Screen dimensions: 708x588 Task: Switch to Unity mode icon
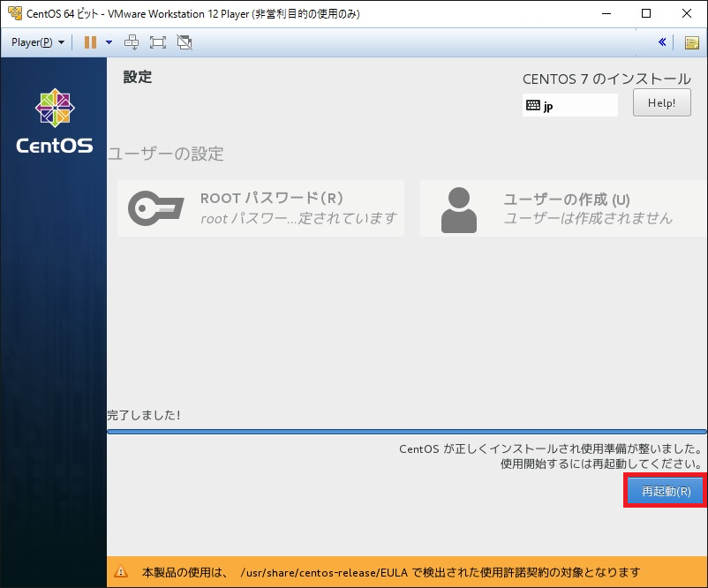click(185, 42)
